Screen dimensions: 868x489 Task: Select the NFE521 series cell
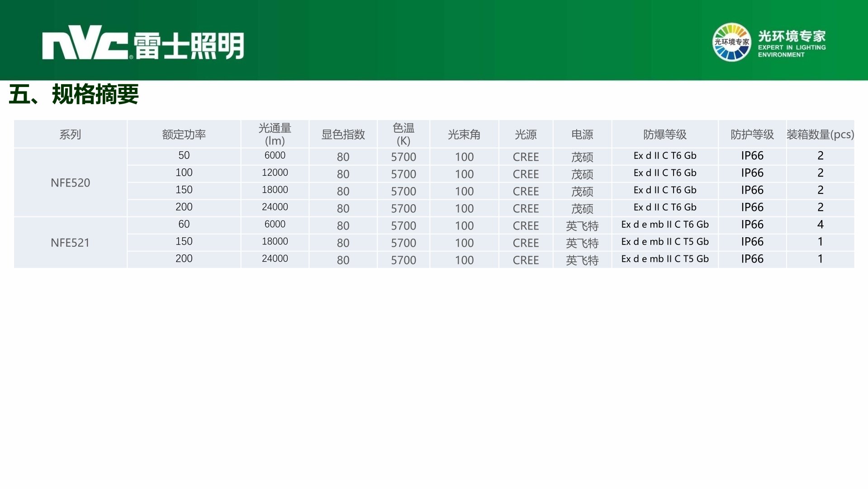(x=70, y=243)
